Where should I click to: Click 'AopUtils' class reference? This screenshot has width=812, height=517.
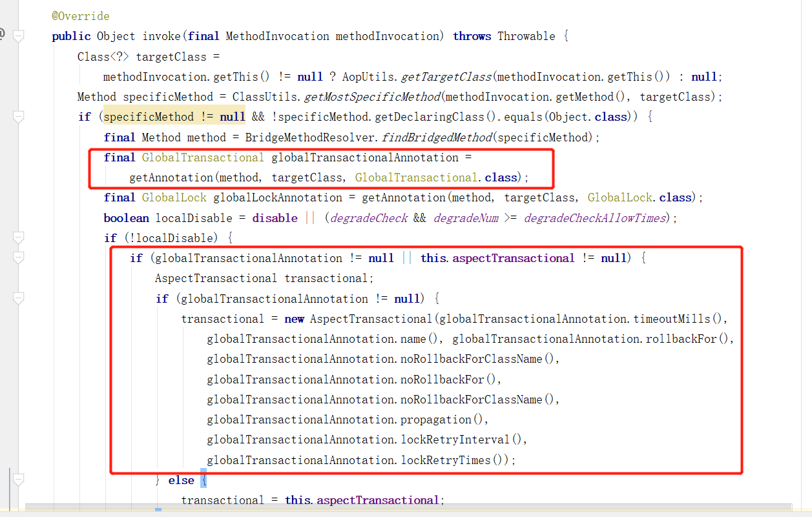coord(368,77)
